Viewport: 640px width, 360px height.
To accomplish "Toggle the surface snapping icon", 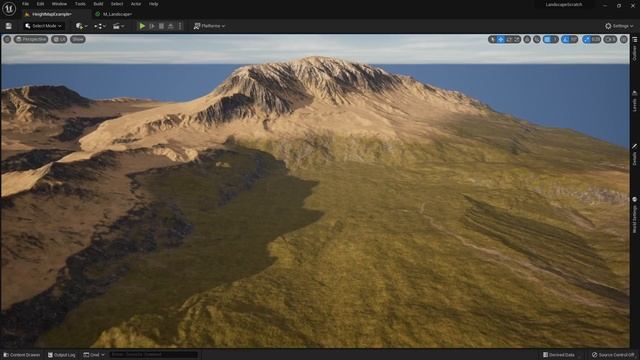I will [x=537, y=39].
